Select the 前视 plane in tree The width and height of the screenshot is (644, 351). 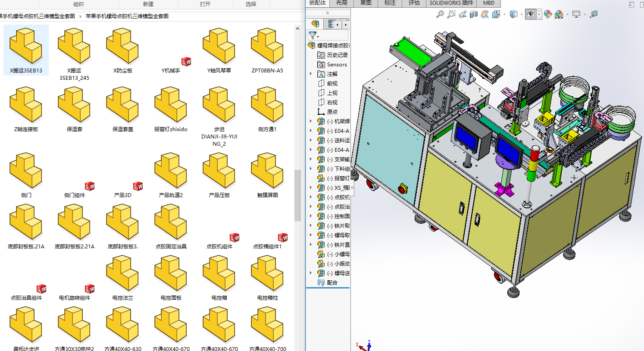[328, 83]
